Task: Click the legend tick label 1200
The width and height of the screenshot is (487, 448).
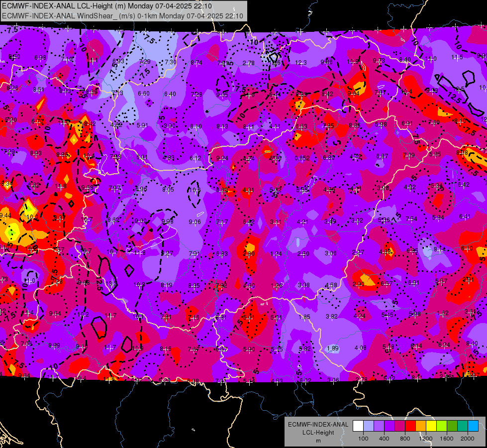Action: point(425,439)
